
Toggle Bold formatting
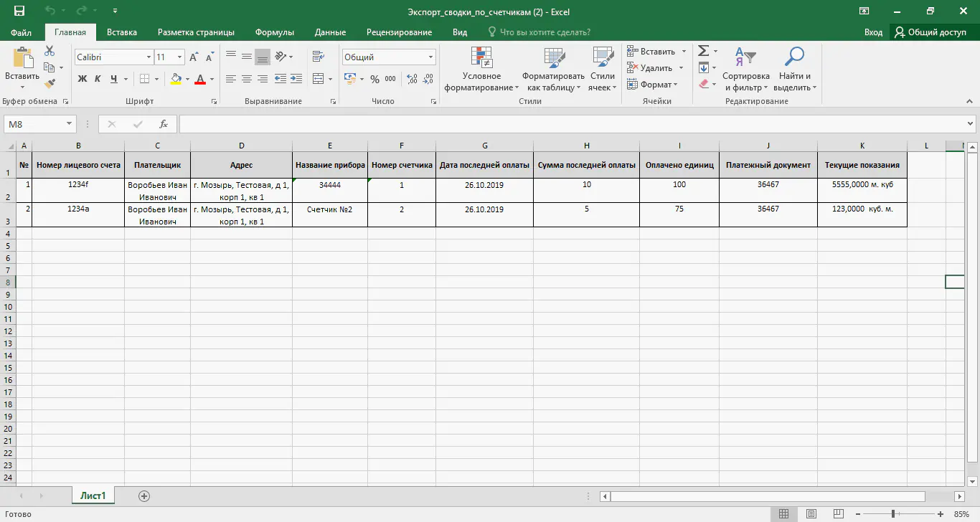tap(82, 79)
